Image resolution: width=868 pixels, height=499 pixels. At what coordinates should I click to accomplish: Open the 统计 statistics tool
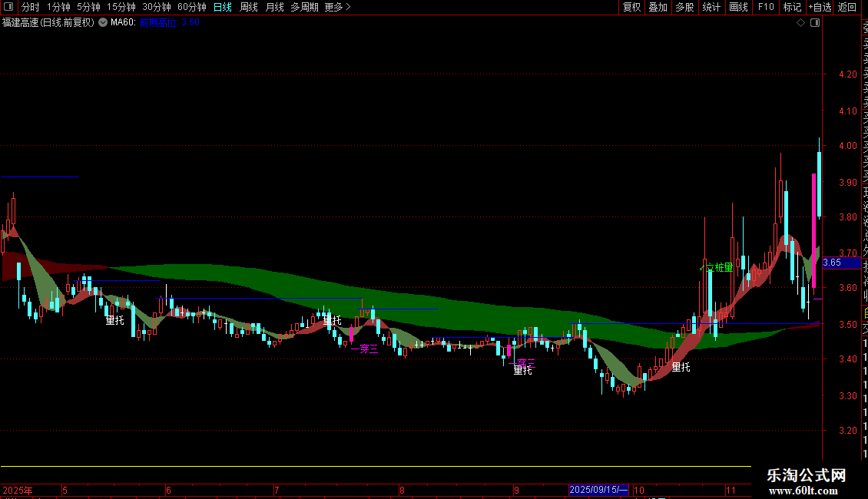(x=711, y=7)
